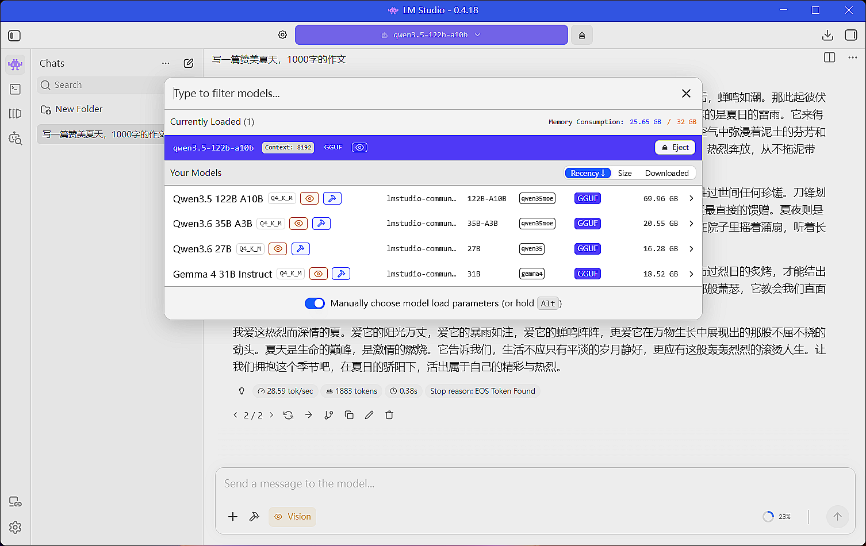Send message with up arrow button
Image resolution: width=866 pixels, height=546 pixels.
click(837, 516)
